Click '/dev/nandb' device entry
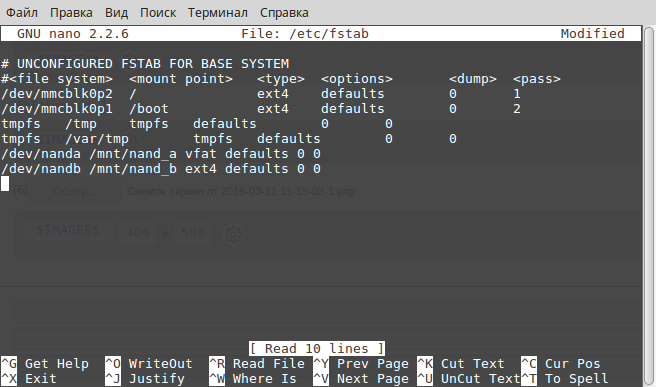This screenshot has height=387, width=656. (41, 169)
